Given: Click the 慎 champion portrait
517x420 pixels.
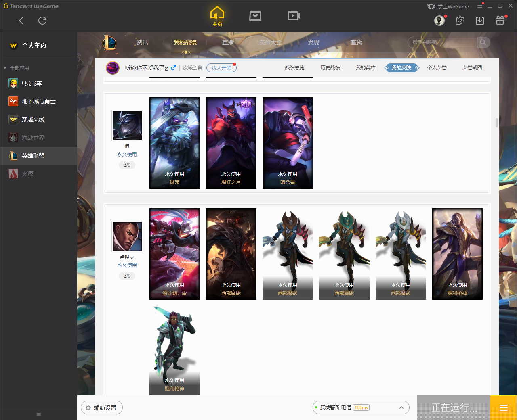Looking at the screenshot, I should [x=127, y=125].
